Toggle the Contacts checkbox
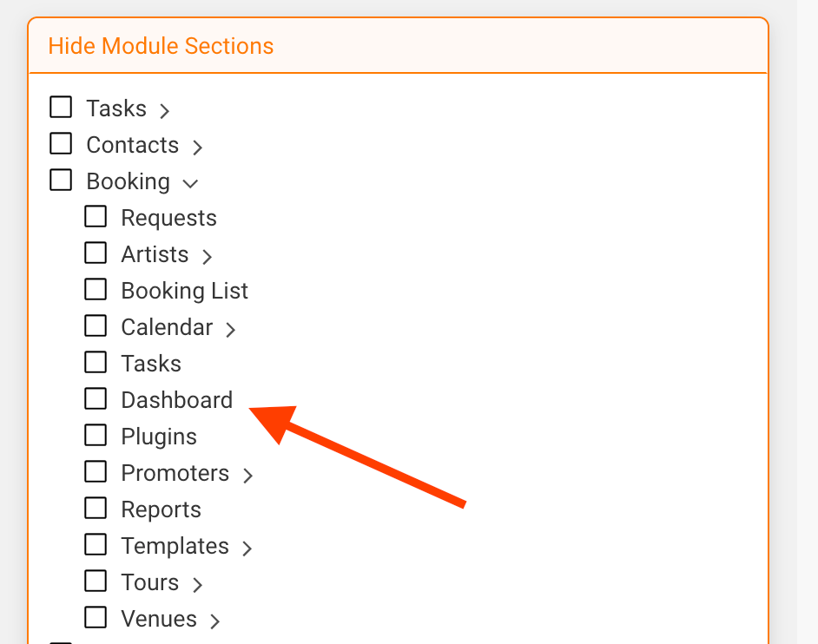This screenshot has height=644, width=818. (x=61, y=143)
